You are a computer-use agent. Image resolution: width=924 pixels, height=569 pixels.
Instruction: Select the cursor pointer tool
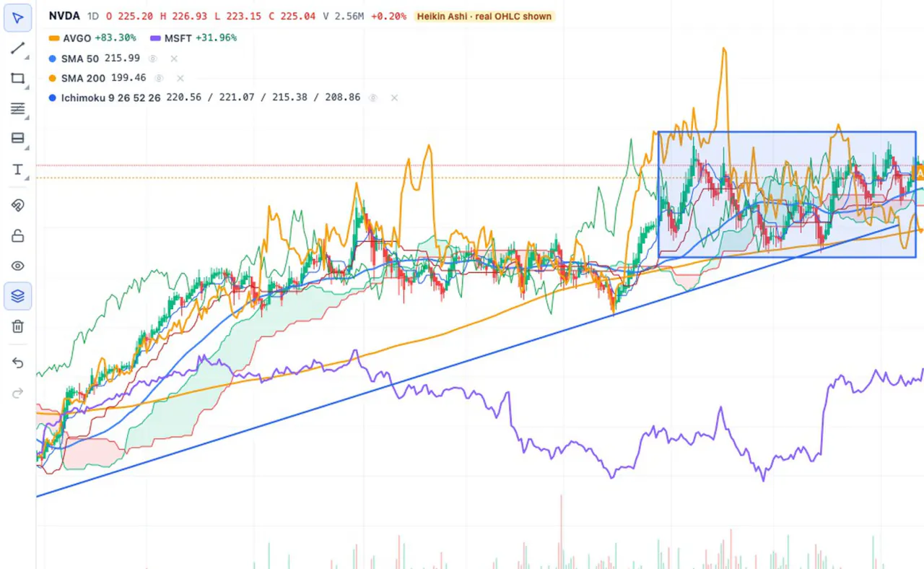[18, 18]
